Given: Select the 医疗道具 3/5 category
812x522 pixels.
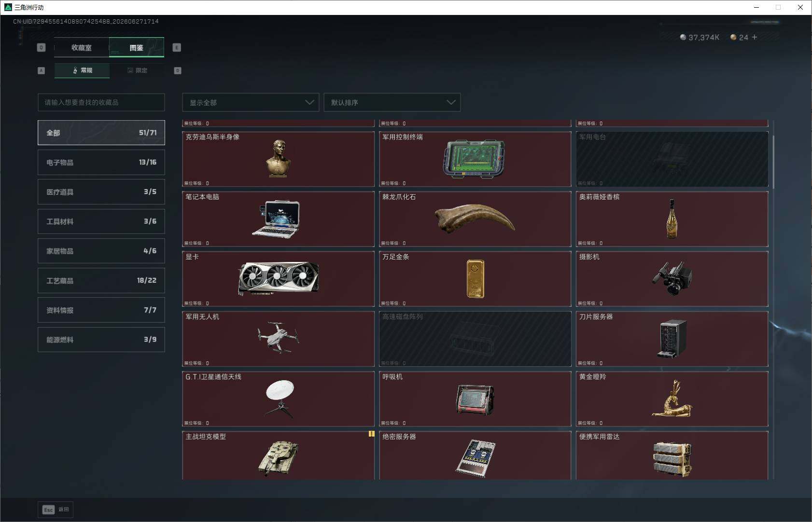Looking at the screenshot, I should click(x=101, y=192).
